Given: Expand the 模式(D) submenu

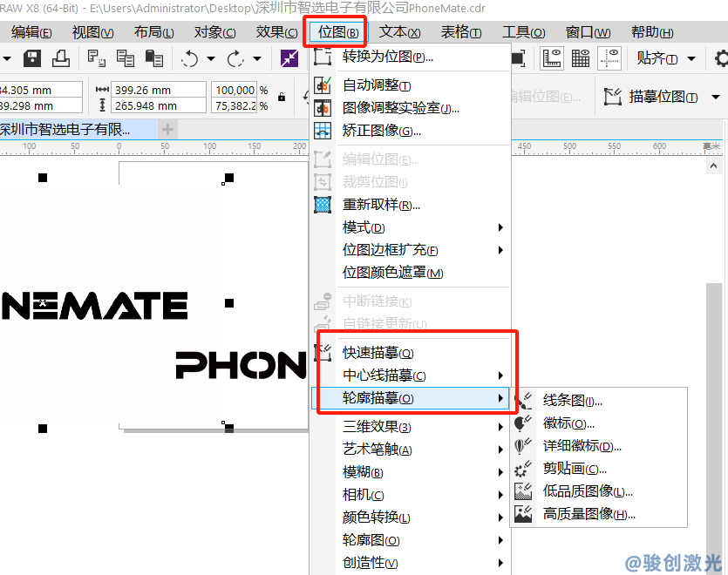Looking at the screenshot, I should point(410,227).
